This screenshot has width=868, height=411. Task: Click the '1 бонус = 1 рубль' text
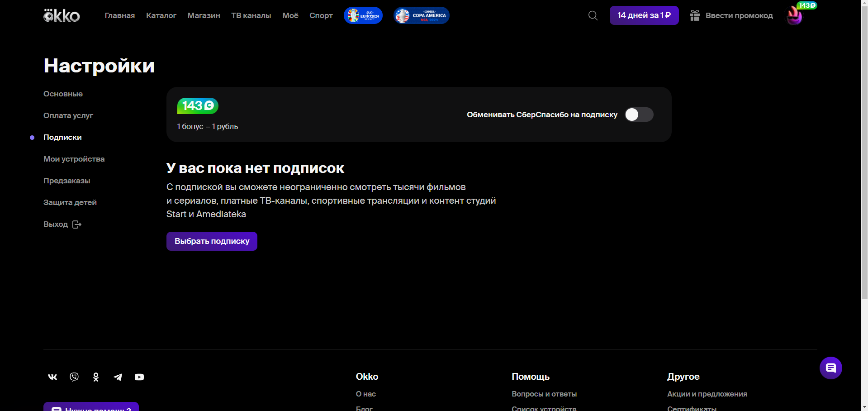coord(208,126)
